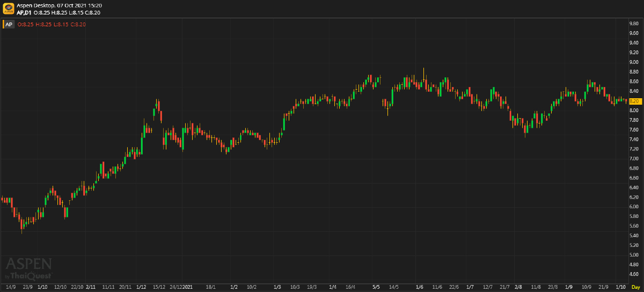Image resolution: width=644 pixels, height=292 pixels.
Task: Click the 1/7 date axis label
Action: pos(470,287)
